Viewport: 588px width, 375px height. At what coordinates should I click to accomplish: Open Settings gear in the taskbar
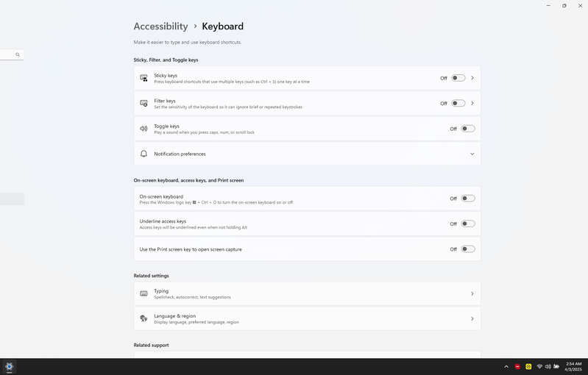[9, 366]
